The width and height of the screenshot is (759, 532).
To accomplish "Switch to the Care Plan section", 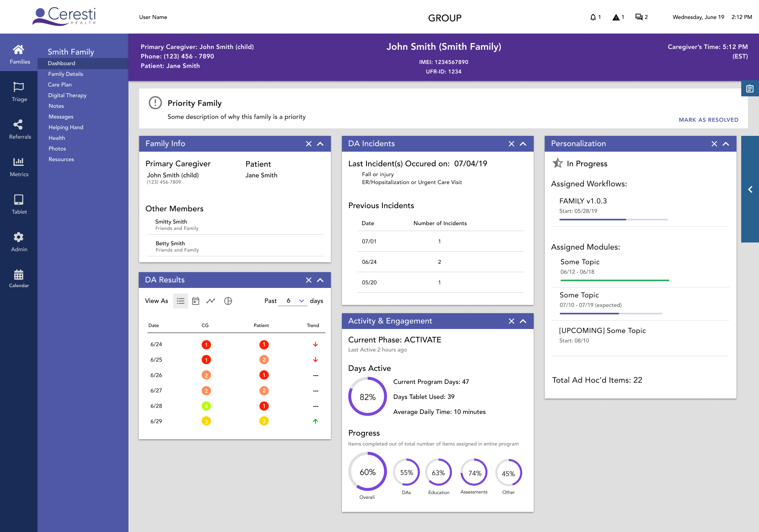I will coord(60,85).
